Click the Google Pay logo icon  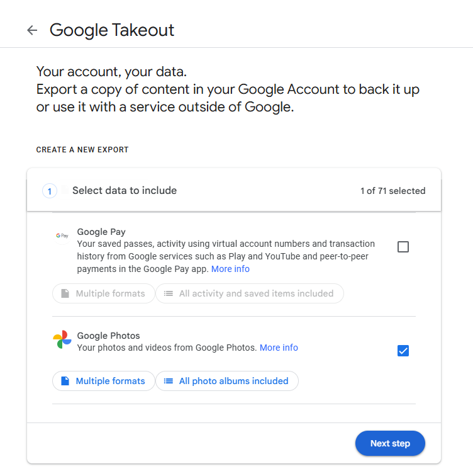[62, 235]
